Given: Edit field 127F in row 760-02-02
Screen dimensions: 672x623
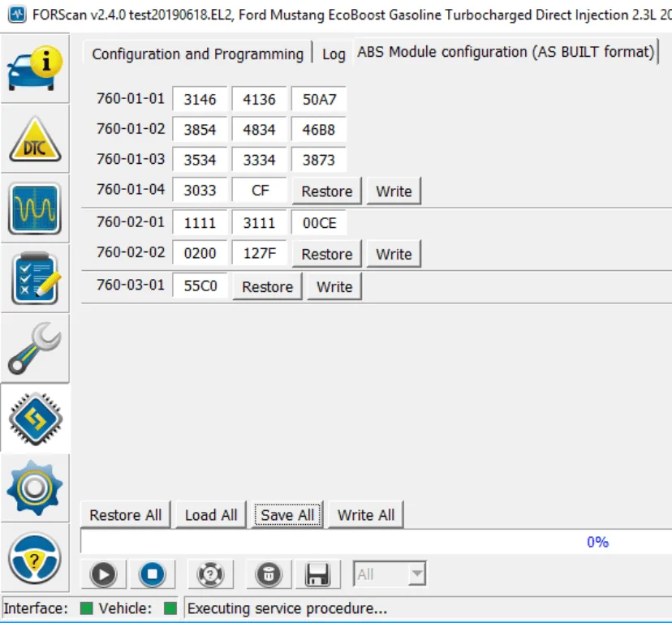Looking at the screenshot, I should point(259,253).
